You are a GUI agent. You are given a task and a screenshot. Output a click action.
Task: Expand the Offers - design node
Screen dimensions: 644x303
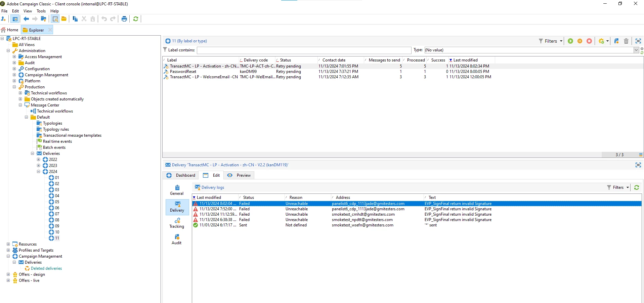pyautogui.click(x=8, y=274)
